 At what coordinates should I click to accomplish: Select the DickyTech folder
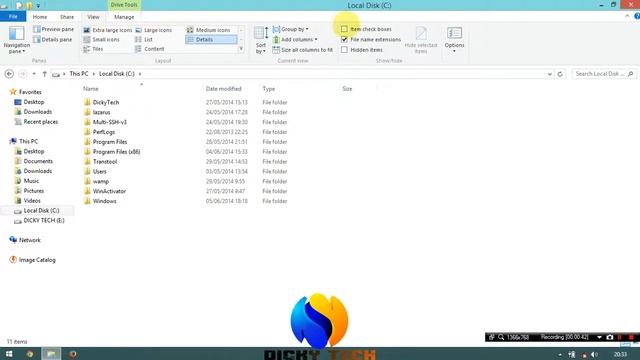(106, 102)
